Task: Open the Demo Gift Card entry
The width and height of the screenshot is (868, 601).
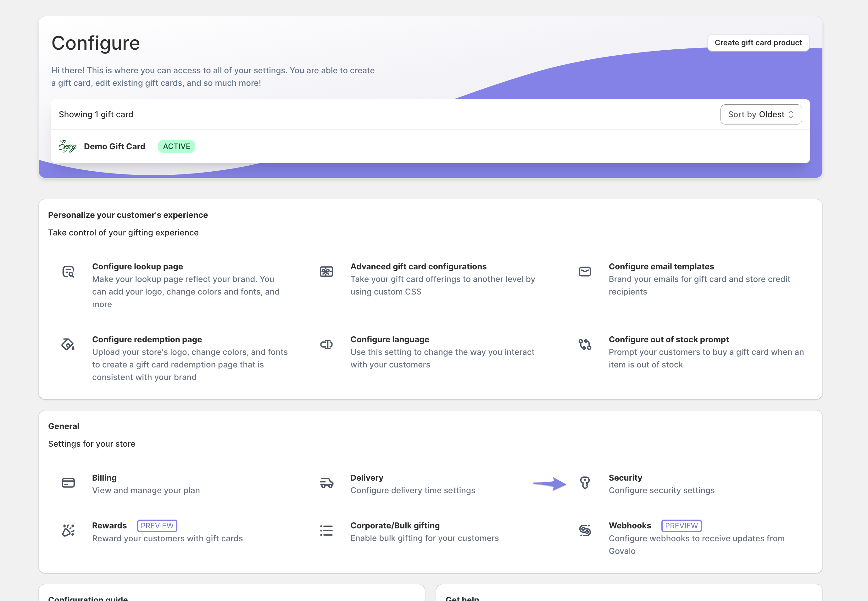Action: 114,146
